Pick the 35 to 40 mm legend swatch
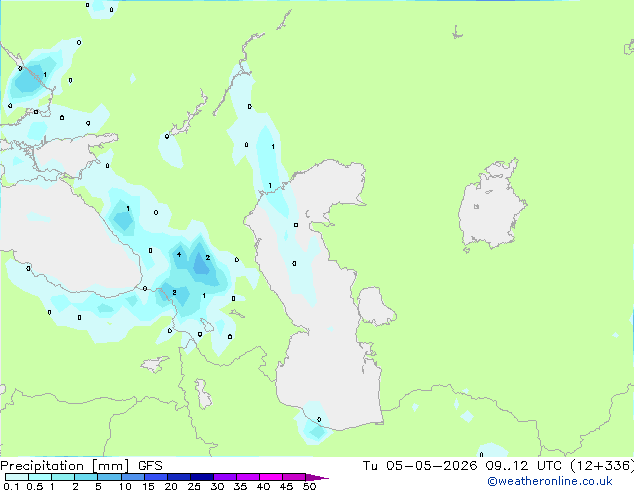 point(247,477)
